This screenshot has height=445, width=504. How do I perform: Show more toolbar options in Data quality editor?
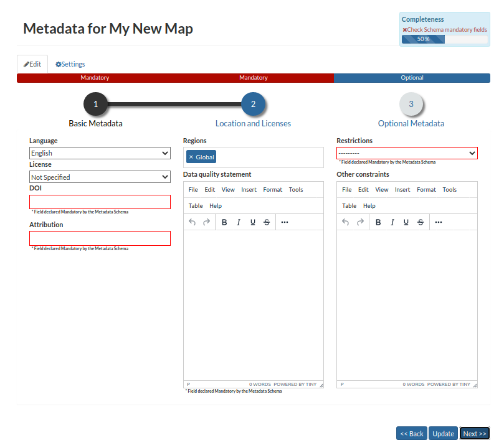[285, 222]
